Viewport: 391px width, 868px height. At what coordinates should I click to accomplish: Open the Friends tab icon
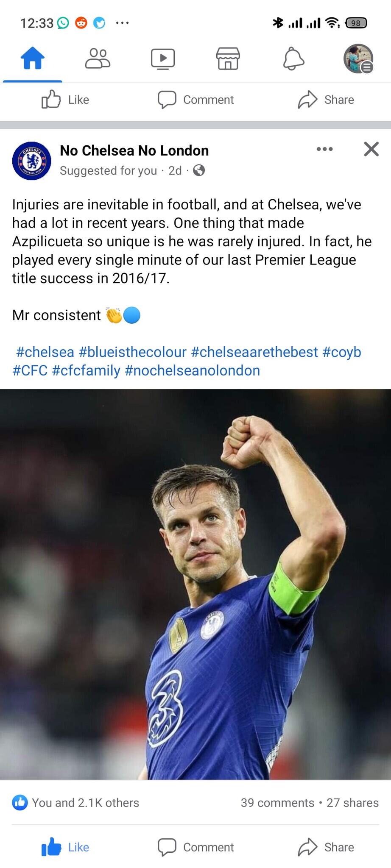[98, 58]
